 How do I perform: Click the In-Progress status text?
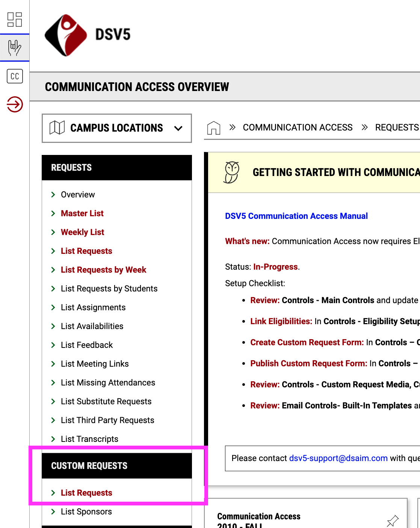276,267
